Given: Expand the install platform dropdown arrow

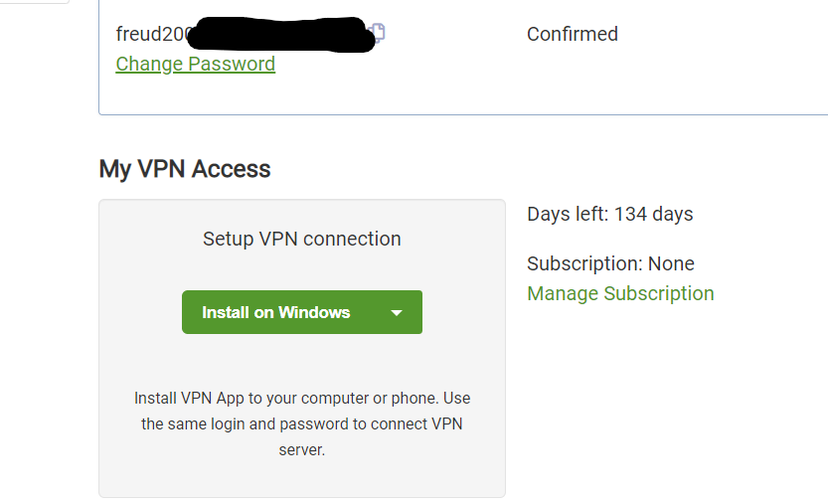Looking at the screenshot, I should click(x=397, y=312).
